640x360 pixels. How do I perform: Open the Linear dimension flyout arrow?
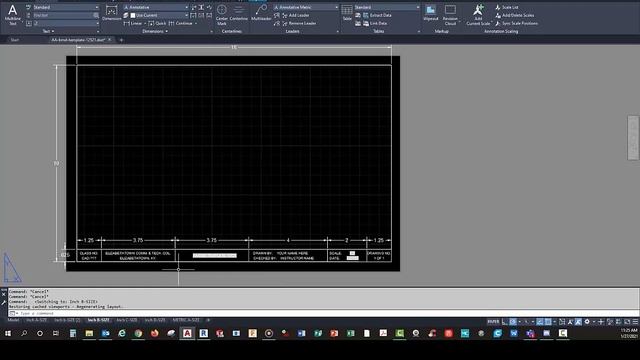[145, 23]
